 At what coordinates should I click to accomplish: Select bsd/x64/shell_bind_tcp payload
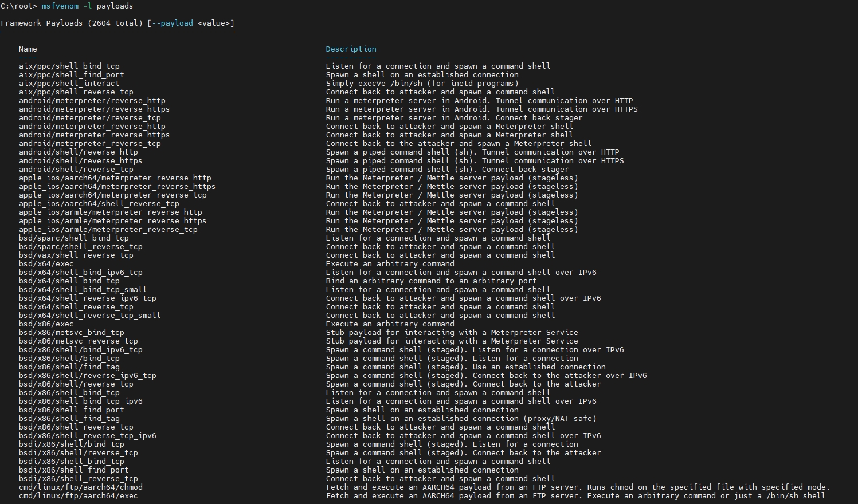[x=69, y=281]
